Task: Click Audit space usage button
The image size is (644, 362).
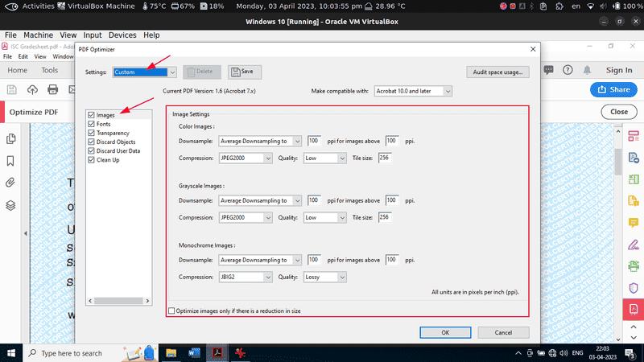Action: pos(497,72)
